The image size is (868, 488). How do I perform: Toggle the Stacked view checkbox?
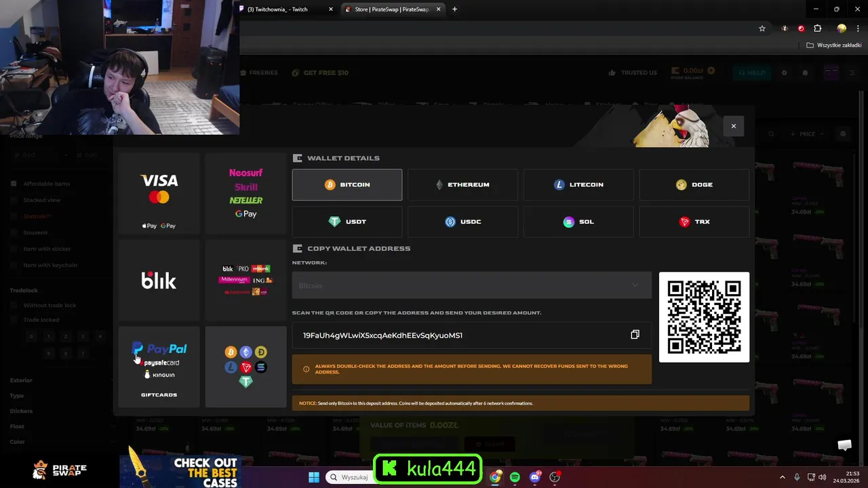coord(14,200)
